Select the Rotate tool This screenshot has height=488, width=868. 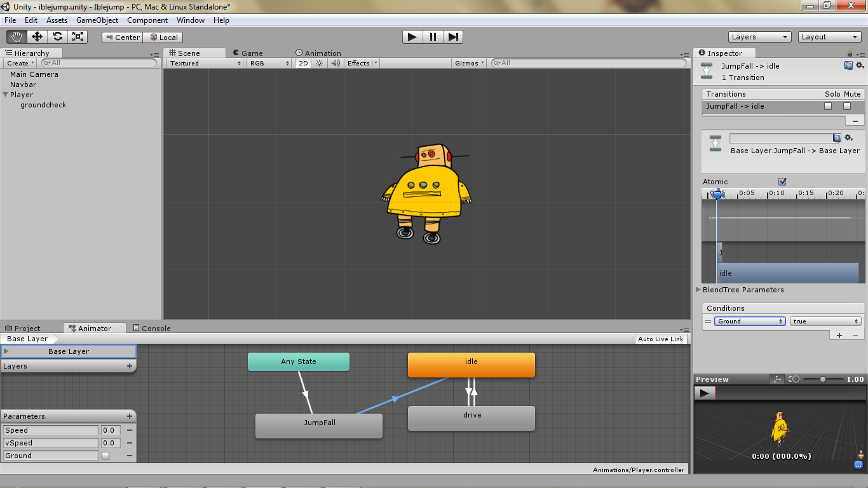pyautogui.click(x=57, y=37)
